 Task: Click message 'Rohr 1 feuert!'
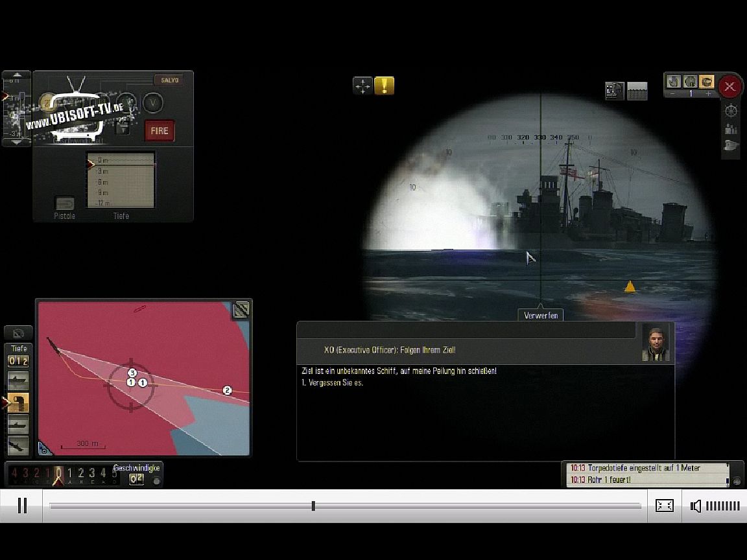click(x=609, y=480)
